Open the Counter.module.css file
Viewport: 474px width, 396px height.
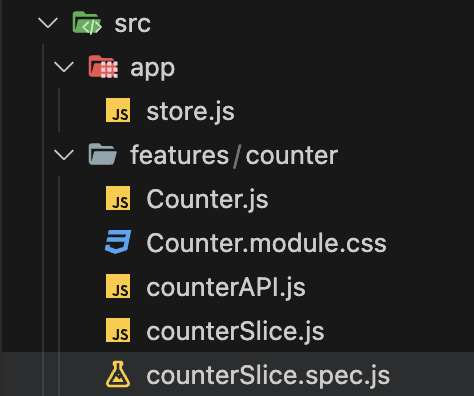coord(266,243)
